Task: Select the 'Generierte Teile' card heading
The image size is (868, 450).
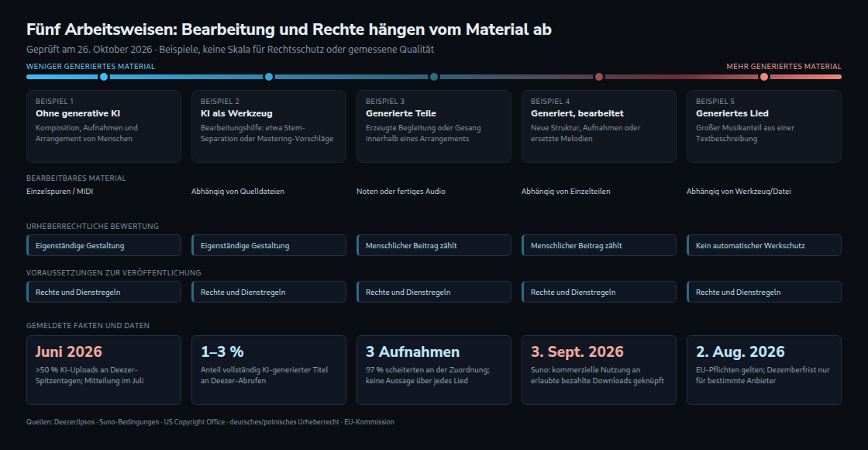Action: [x=401, y=113]
